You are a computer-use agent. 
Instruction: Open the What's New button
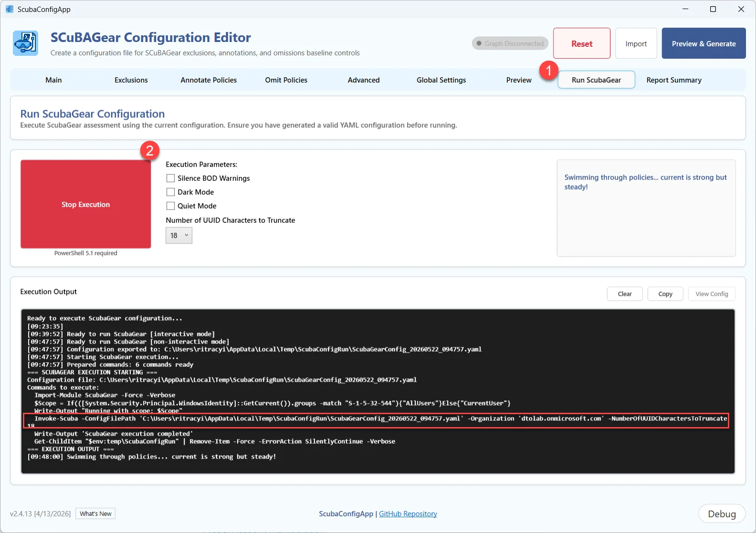point(95,513)
